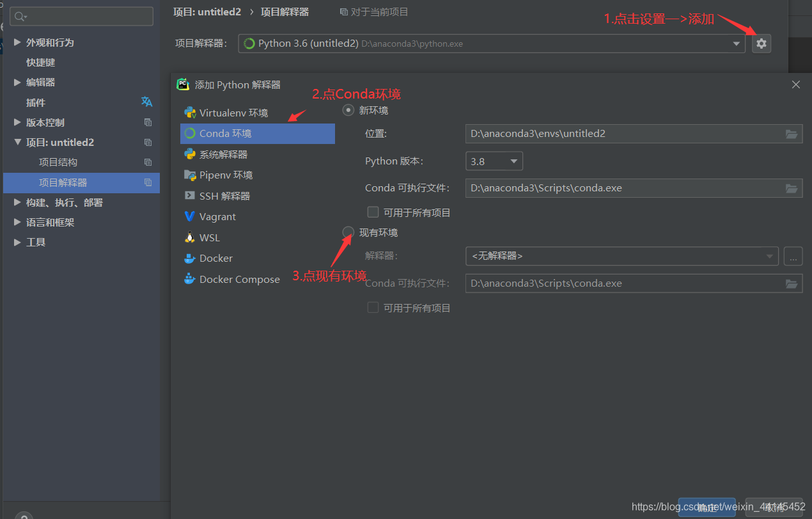This screenshot has width=812, height=519.
Task: Click the 系统解释器 python icon
Action: coord(190,154)
